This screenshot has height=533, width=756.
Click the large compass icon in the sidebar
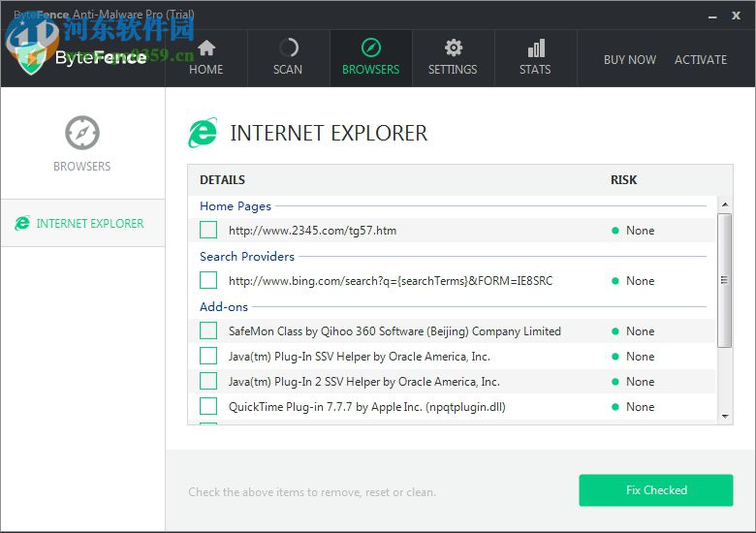point(82,133)
